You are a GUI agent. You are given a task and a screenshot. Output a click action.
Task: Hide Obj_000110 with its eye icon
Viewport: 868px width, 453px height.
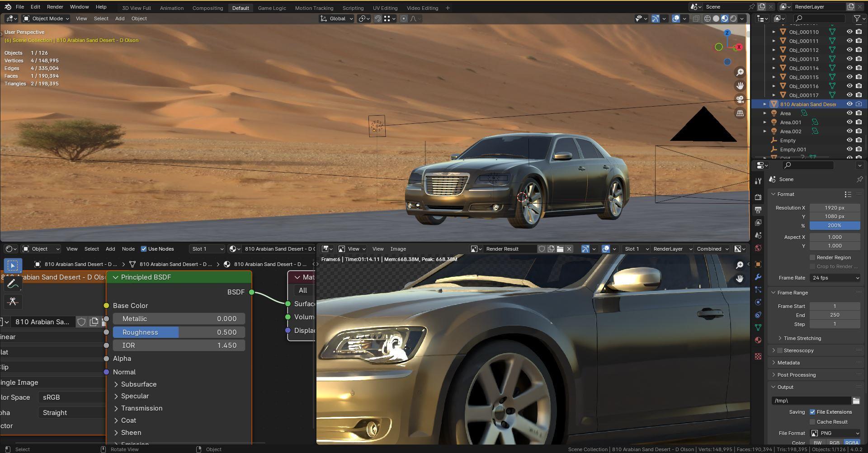click(849, 32)
